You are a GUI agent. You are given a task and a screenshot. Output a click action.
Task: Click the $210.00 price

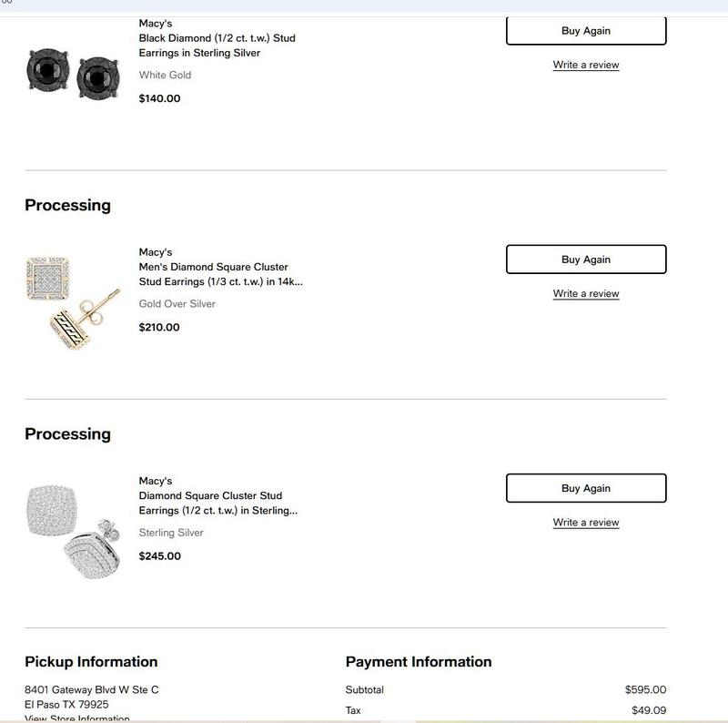click(159, 327)
